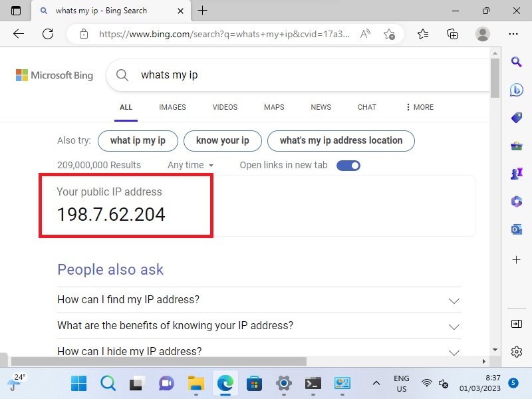Click the Bing Chat sidebar icon
Screen dimensions: 532x399
(x=517, y=90)
